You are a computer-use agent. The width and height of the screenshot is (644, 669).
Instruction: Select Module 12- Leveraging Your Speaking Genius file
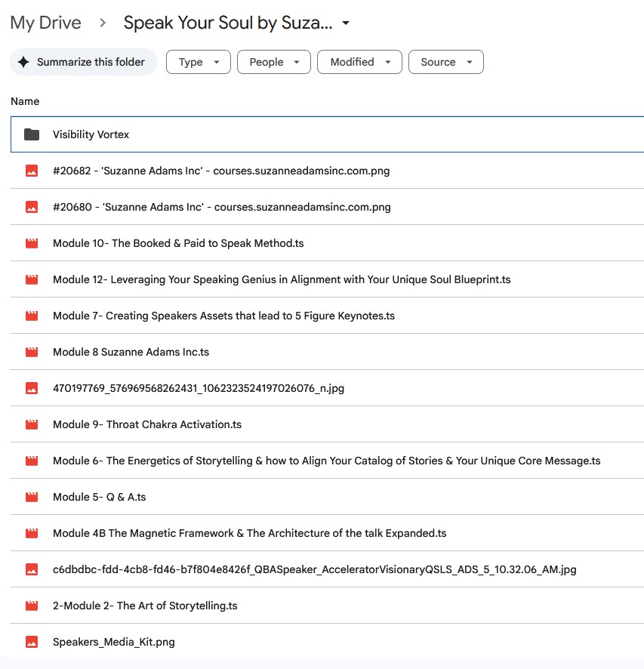[x=281, y=279]
